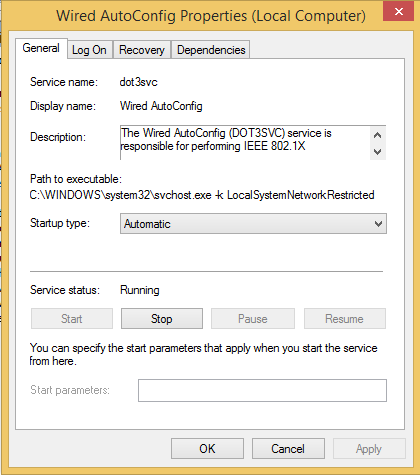Open the Startup type dropdown
The height and width of the screenshot is (475, 420).
[x=253, y=224]
